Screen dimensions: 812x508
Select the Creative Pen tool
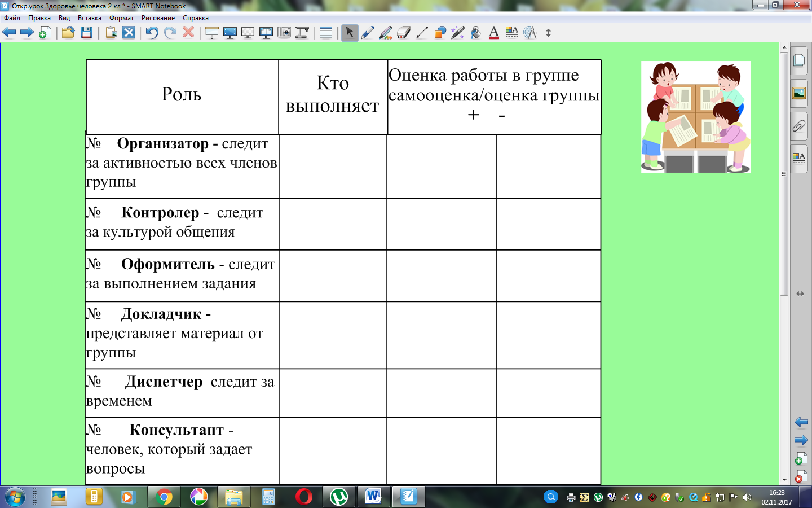[386, 33]
